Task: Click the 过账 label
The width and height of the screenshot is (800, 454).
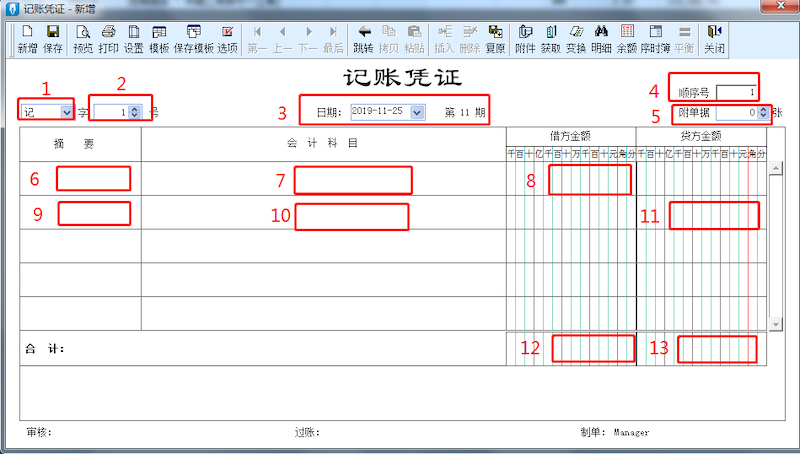Action: (307, 433)
